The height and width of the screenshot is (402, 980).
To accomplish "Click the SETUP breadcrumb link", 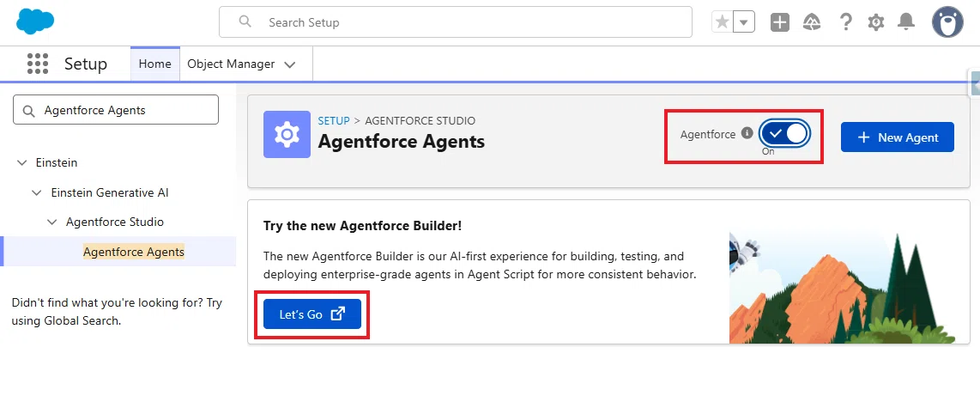I will coord(334,120).
